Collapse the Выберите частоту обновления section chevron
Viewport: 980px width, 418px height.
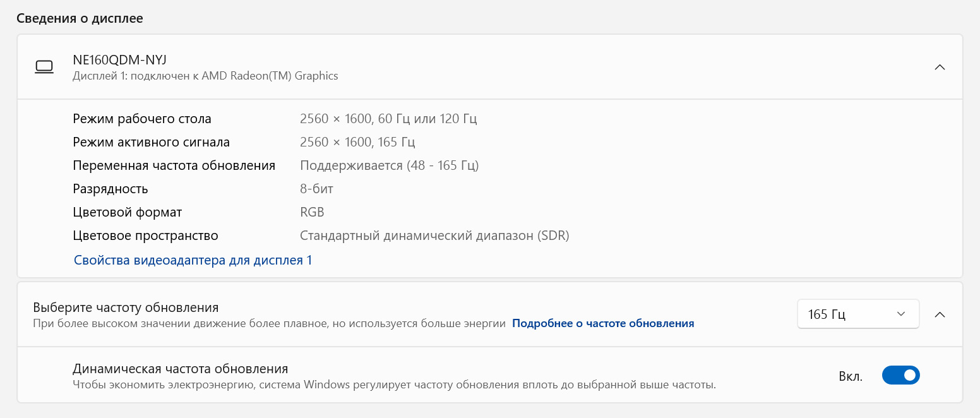point(940,314)
